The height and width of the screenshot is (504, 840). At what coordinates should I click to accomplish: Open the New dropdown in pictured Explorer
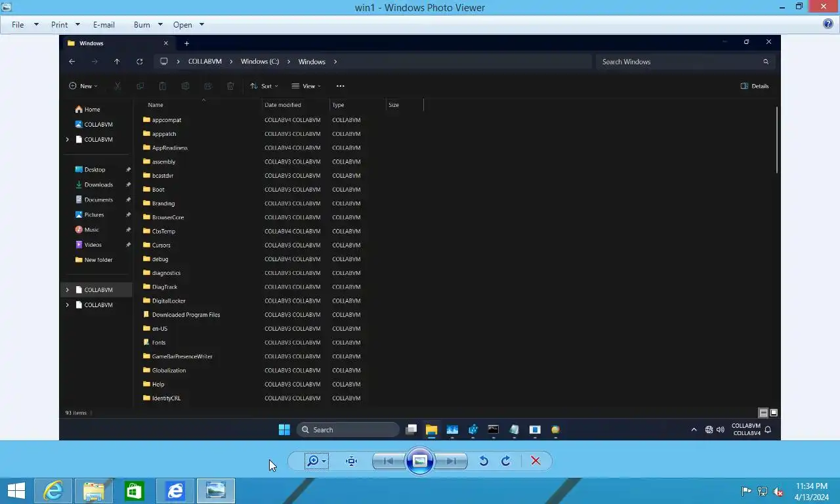[x=83, y=86]
